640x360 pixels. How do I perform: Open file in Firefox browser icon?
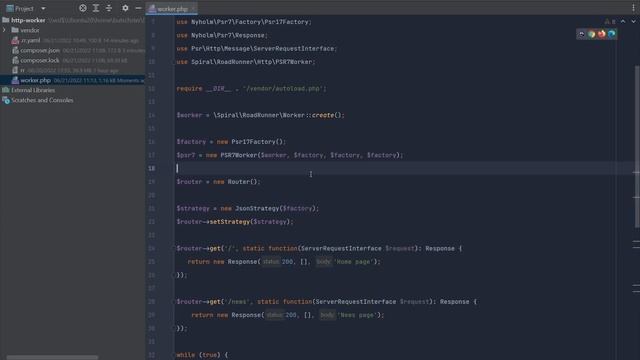pos(601,34)
